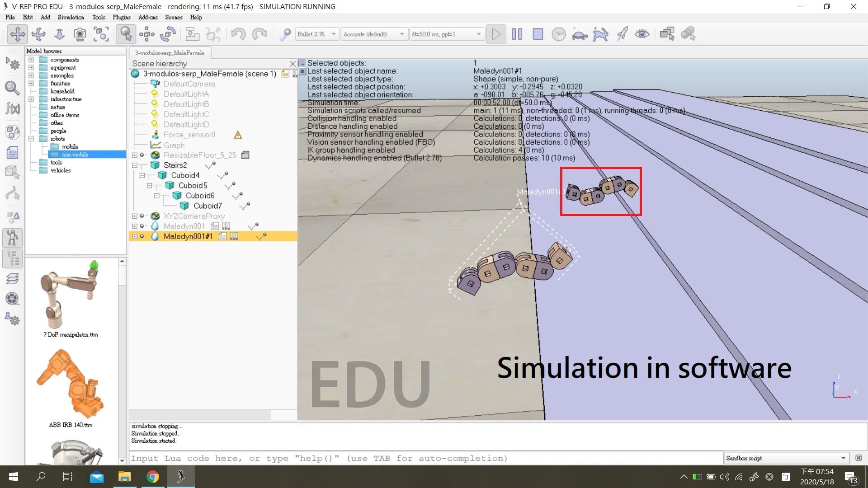Open Chrome from the Windows taskbar
The width and height of the screenshot is (868, 488).
pyautogui.click(x=153, y=477)
